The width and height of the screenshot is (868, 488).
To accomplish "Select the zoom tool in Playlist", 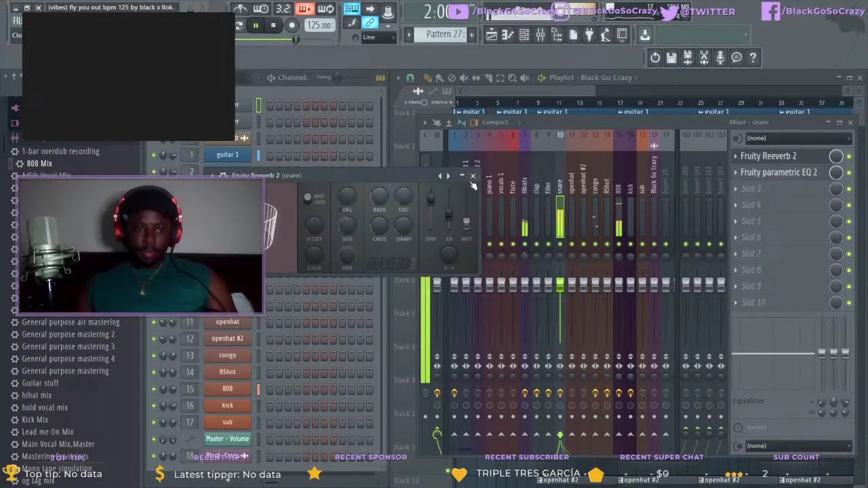I will click(513, 78).
